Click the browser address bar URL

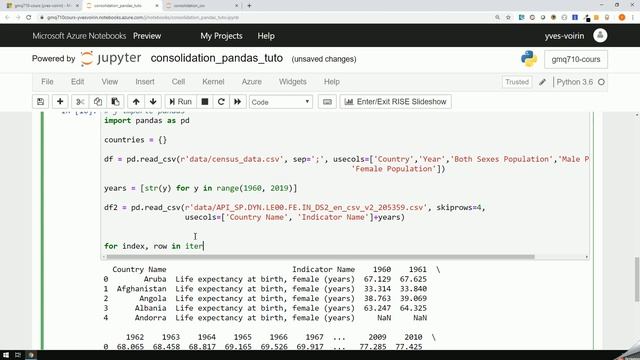tap(143, 18)
